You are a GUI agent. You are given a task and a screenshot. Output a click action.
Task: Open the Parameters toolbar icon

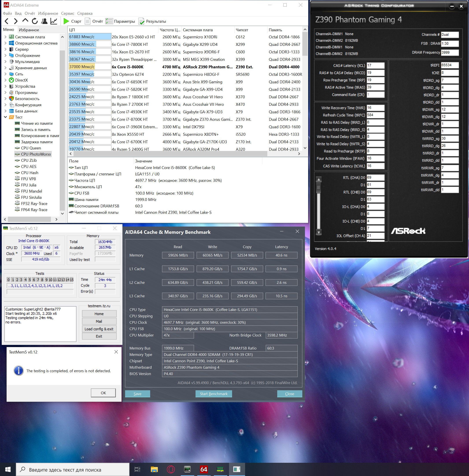(x=109, y=21)
